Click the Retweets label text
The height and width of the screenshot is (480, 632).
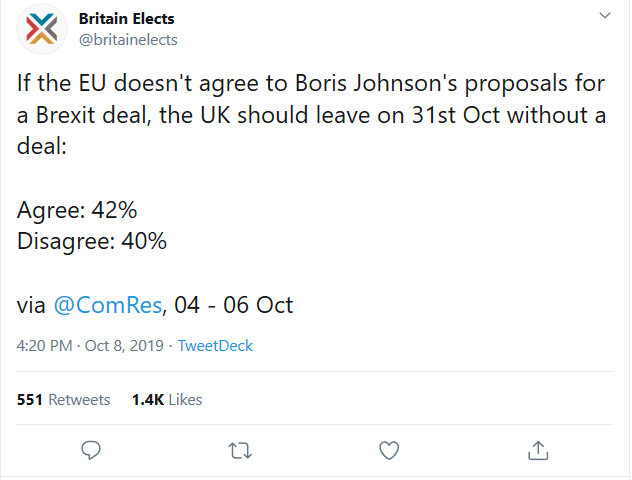click(79, 400)
